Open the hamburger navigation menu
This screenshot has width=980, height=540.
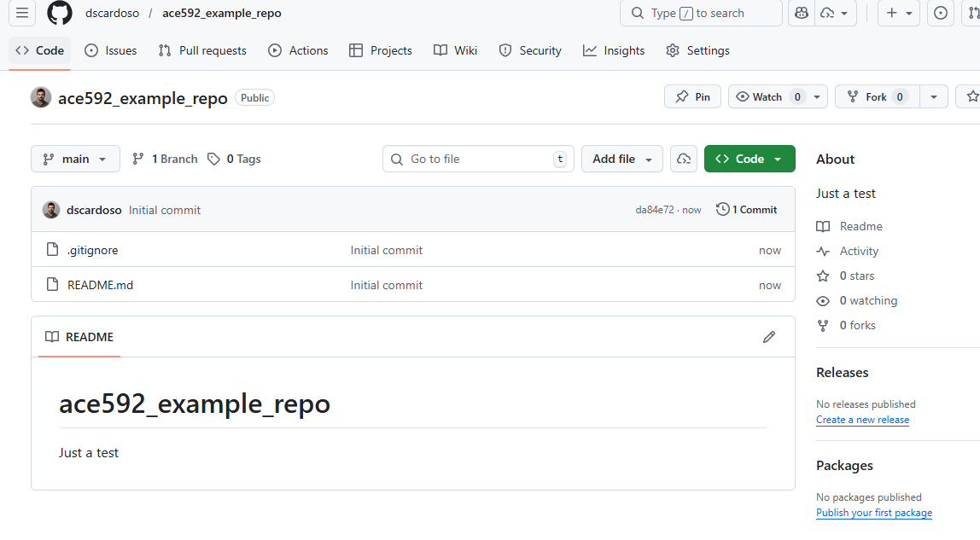tap(22, 14)
